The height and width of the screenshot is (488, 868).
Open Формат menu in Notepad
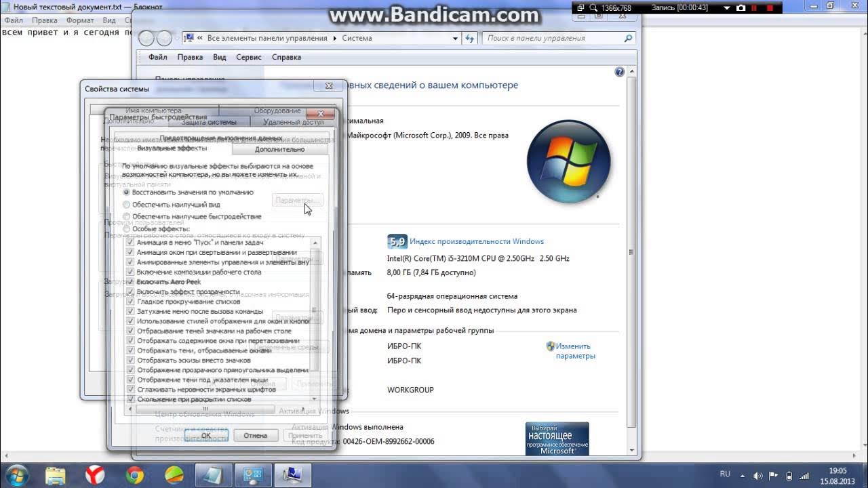coord(80,20)
